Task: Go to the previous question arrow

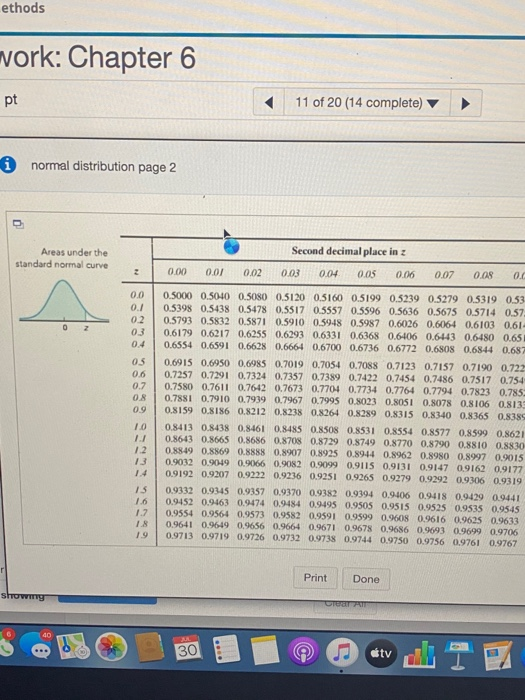Action: click(x=269, y=103)
